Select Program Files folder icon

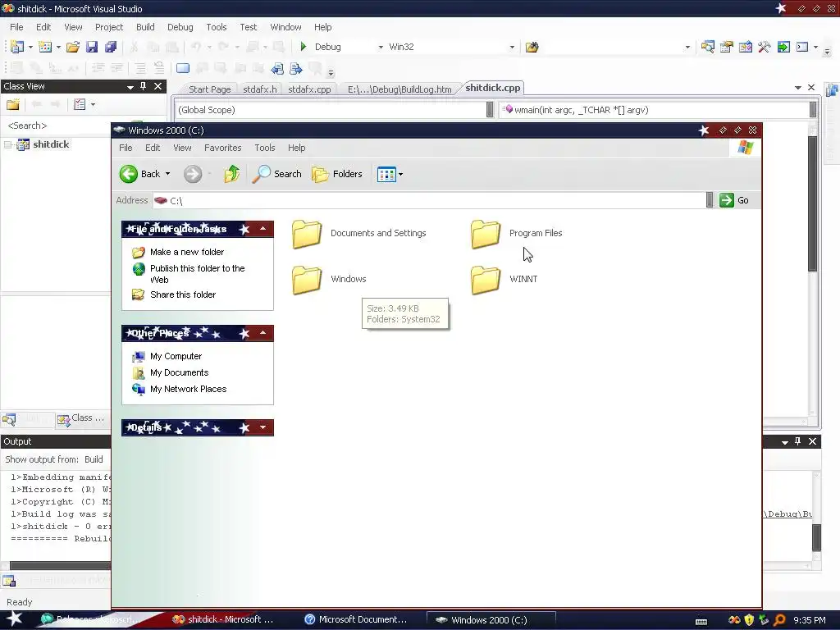pyautogui.click(x=486, y=234)
